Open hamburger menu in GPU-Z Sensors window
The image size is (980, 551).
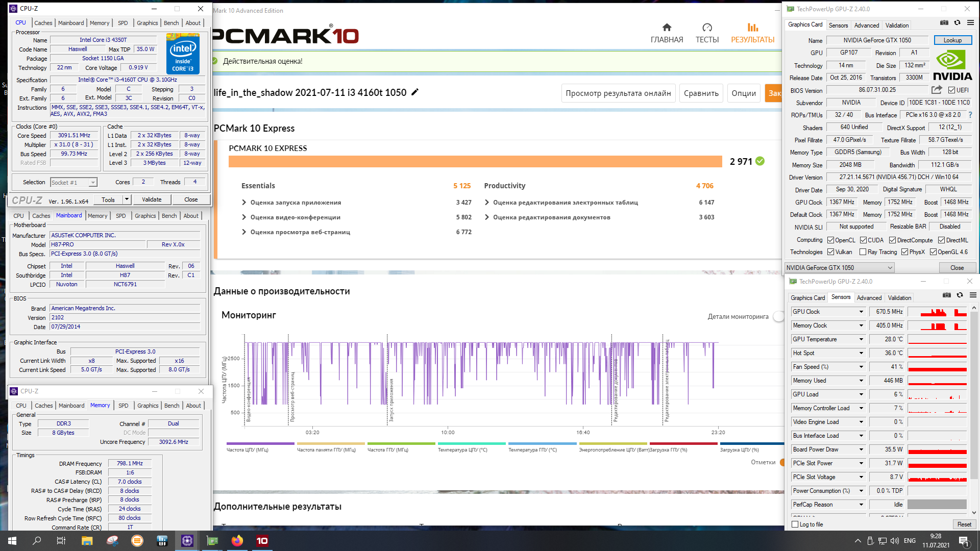(x=973, y=295)
